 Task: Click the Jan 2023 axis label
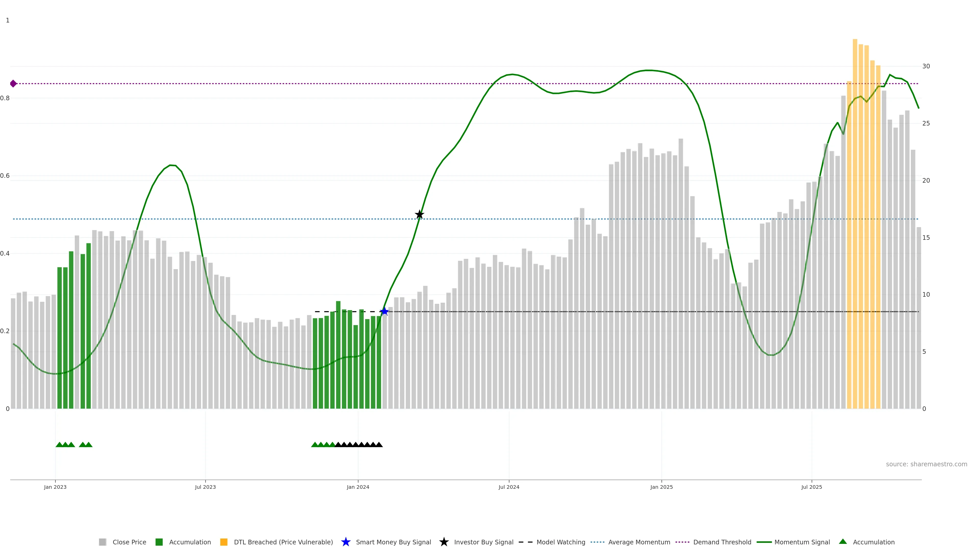click(x=55, y=487)
